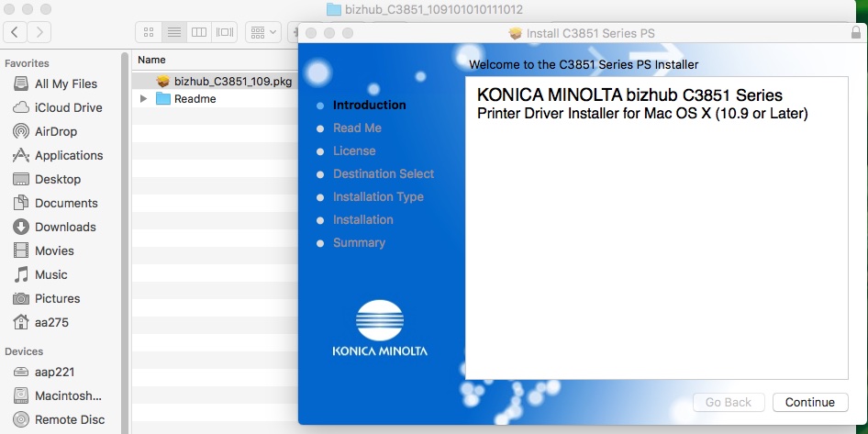This screenshot has height=434, width=868.
Task: Click the Finder sidebar scrollbar
Action: [x=125, y=243]
